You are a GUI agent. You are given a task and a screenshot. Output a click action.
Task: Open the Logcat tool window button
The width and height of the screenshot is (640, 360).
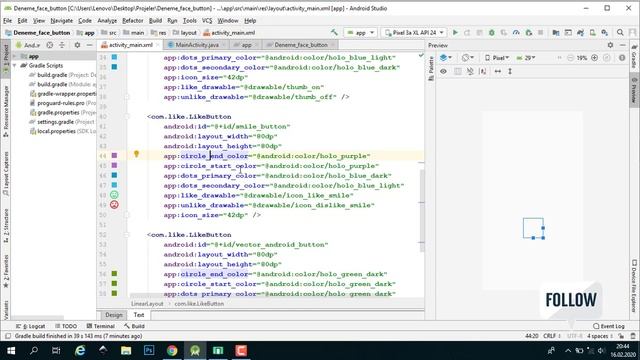coord(31,326)
